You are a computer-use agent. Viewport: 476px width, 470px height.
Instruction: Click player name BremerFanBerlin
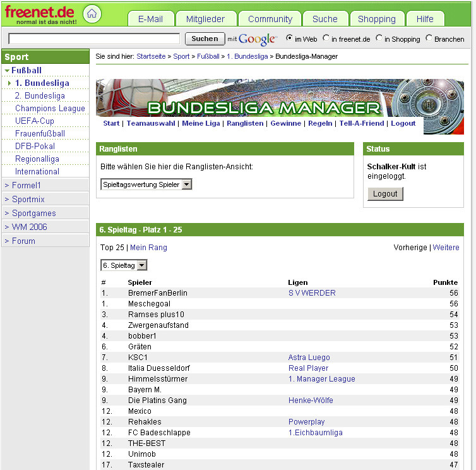pos(158,293)
